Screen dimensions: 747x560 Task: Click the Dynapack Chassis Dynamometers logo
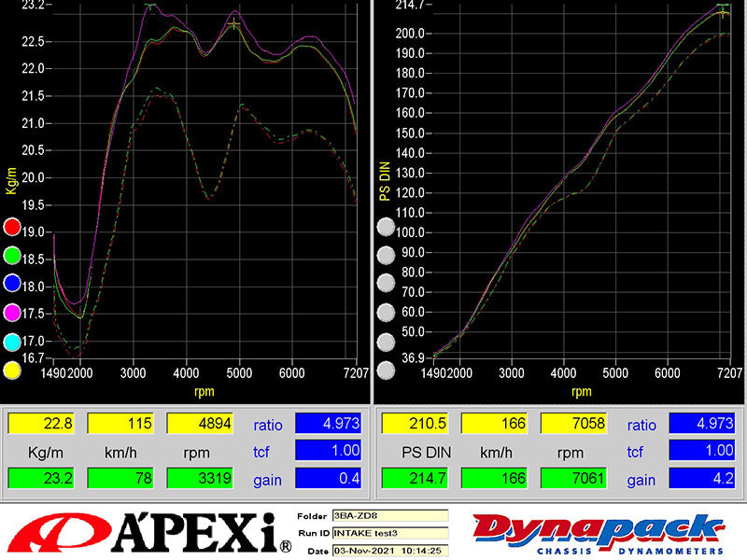click(x=598, y=532)
